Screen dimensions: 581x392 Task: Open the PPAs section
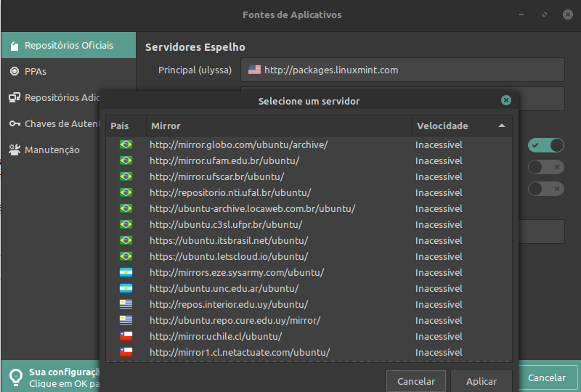(68, 71)
